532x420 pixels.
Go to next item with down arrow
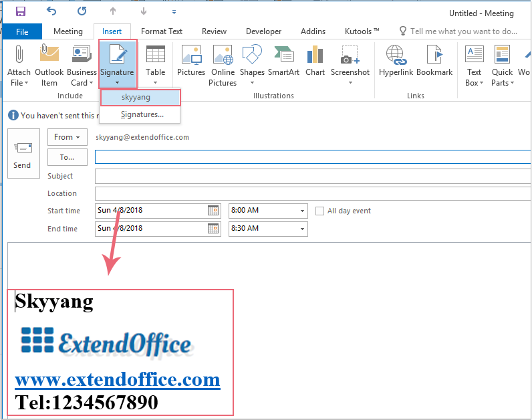pos(144,11)
